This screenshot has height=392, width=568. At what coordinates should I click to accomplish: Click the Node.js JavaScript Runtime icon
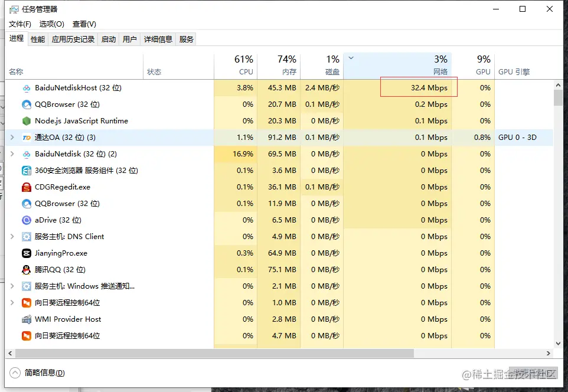pyautogui.click(x=27, y=121)
